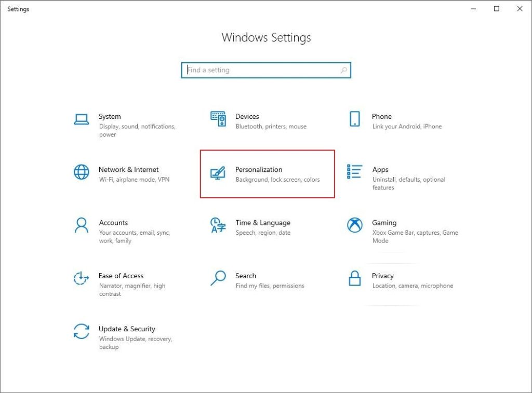The image size is (532, 393).
Task: Click the Privacy lock icon
Action: (x=354, y=278)
